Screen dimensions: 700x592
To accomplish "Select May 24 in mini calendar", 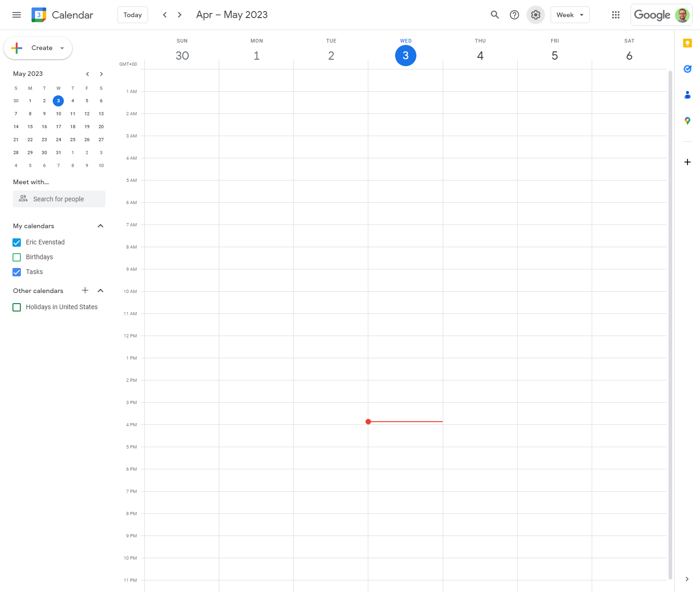I will coord(58,140).
